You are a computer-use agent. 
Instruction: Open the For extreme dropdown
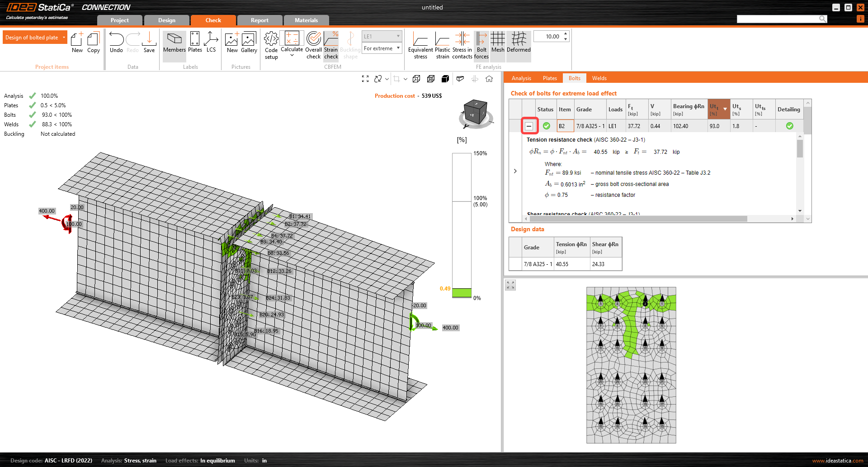(382, 48)
